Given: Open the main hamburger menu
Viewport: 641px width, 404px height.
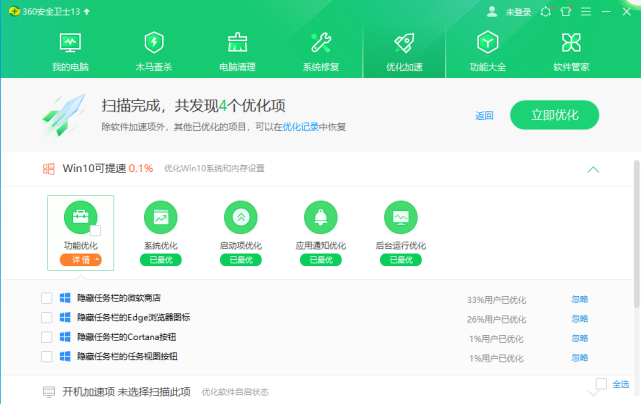Looking at the screenshot, I should [586, 12].
